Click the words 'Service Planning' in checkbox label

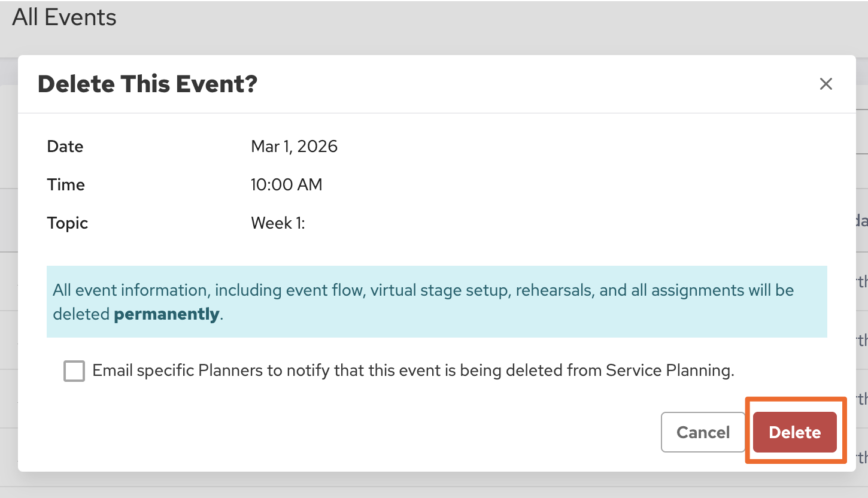point(669,371)
